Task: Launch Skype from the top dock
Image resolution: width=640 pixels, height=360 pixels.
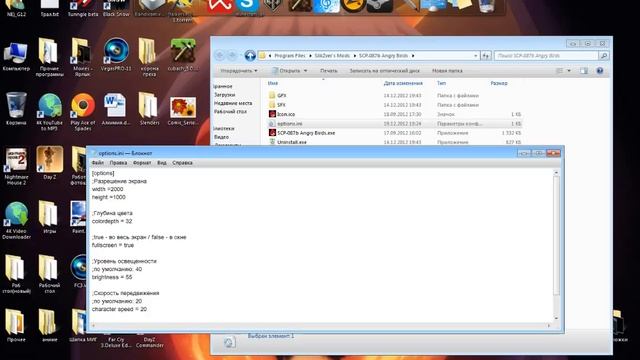Action: 247,5
